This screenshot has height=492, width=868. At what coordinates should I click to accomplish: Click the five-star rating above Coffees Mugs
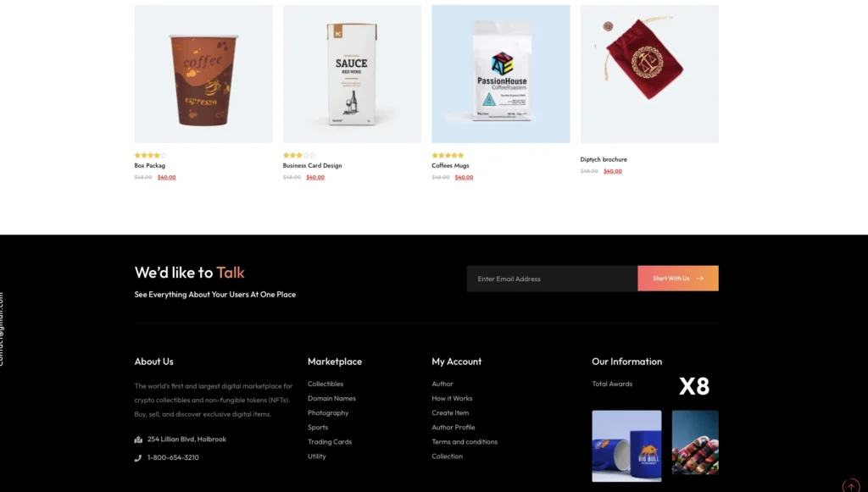tap(448, 155)
